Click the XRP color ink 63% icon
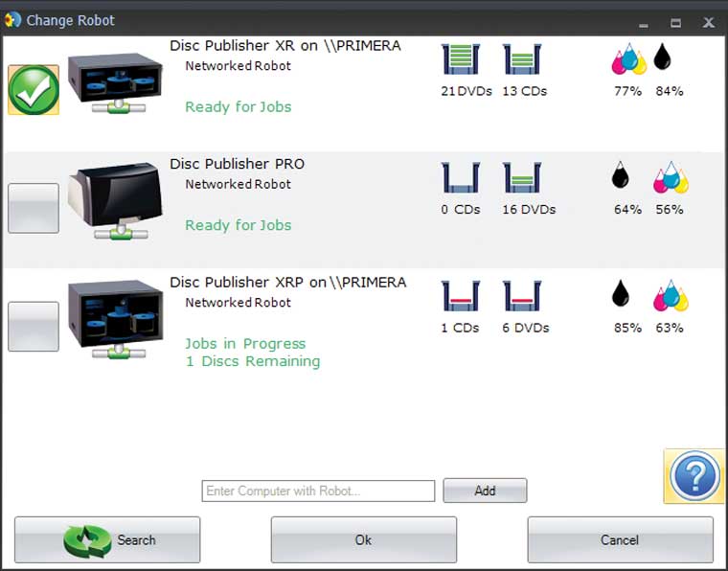 [x=671, y=295]
